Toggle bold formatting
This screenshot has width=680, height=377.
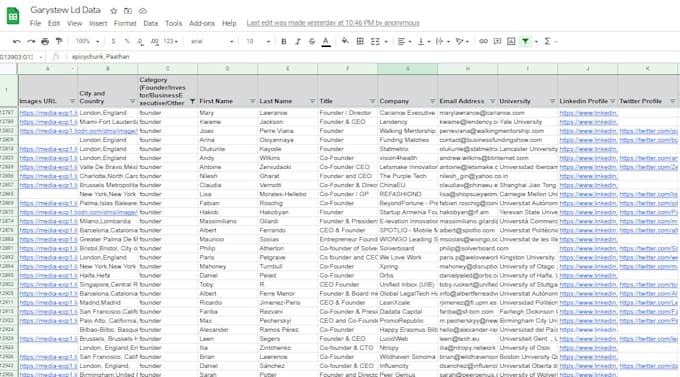(x=284, y=41)
